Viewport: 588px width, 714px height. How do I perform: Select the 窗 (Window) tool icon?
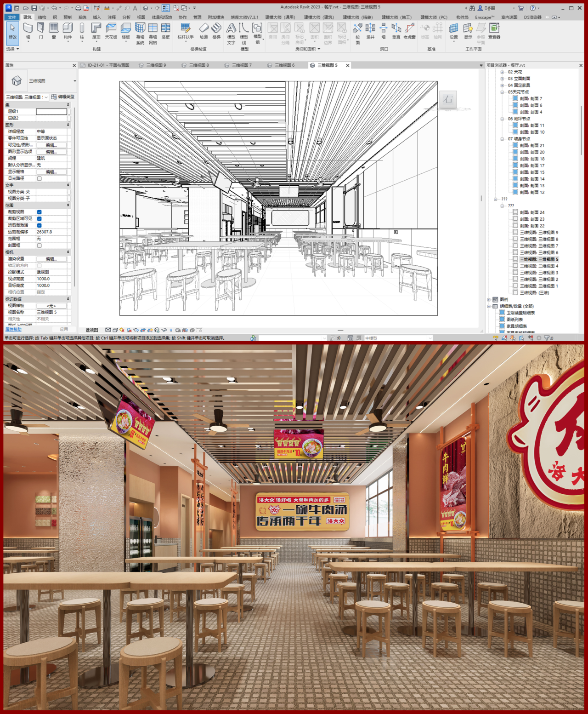click(x=54, y=30)
